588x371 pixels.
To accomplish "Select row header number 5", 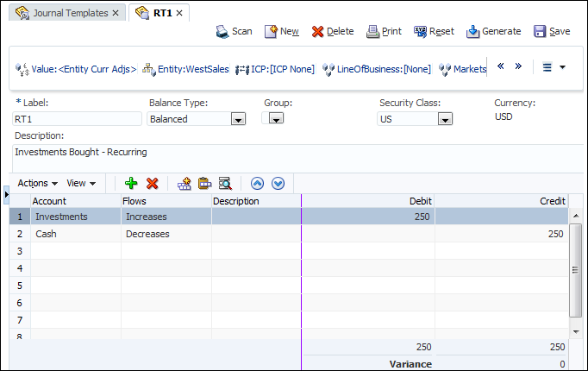I will [x=20, y=286].
